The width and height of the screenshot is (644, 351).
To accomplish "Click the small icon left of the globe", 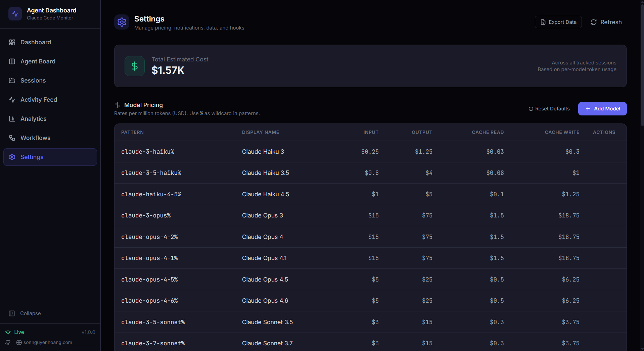I will [8, 343].
